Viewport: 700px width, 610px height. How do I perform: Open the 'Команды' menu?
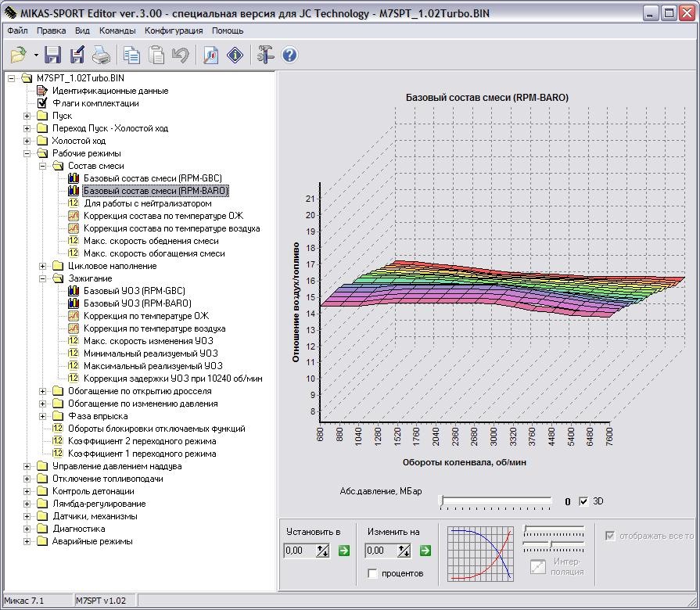117,30
